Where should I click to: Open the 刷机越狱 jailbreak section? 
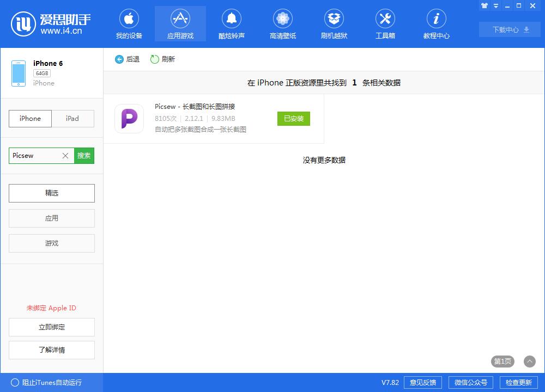[334, 23]
